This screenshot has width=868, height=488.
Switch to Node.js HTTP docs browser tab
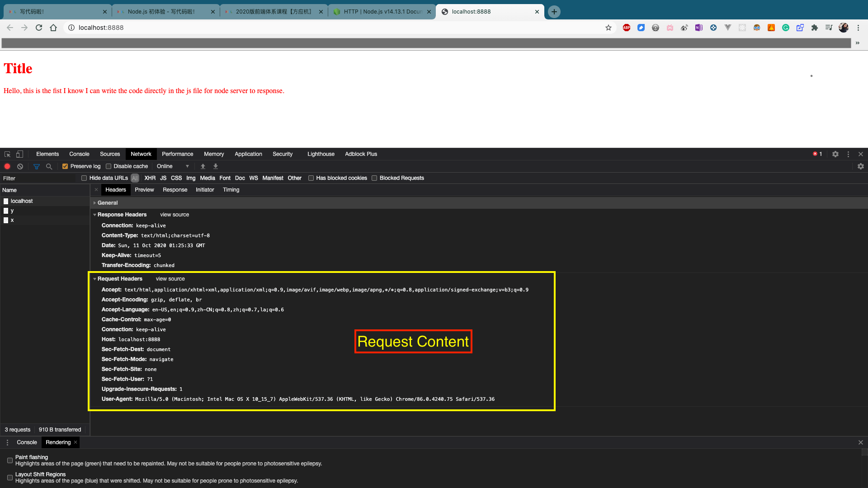tap(382, 12)
